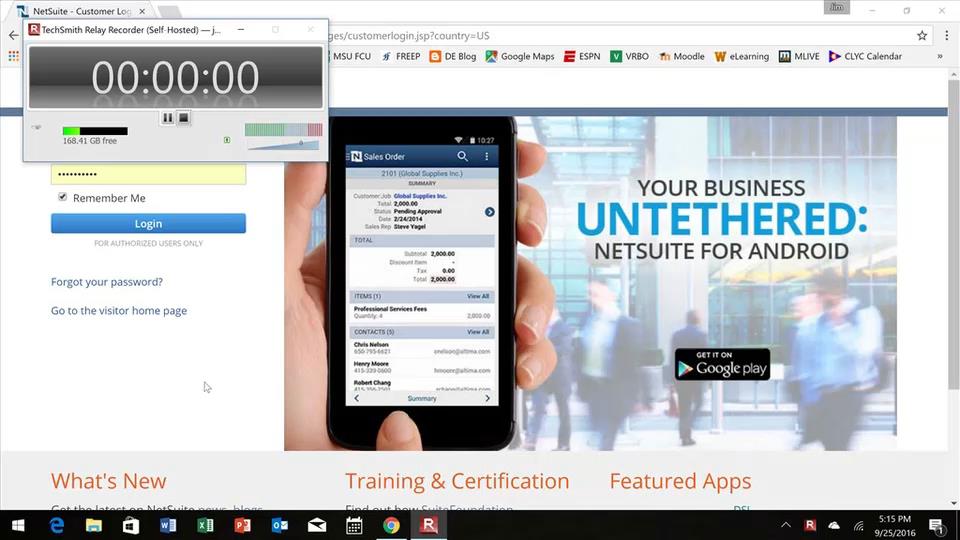The image size is (960, 540).
Task: Open Excel from the taskbar
Action: tap(205, 525)
